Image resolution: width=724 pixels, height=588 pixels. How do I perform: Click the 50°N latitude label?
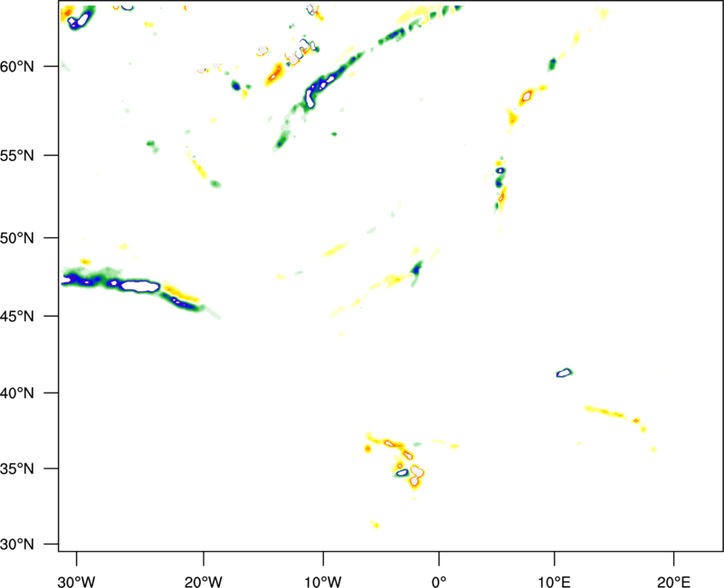pyautogui.click(x=17, y=238)
